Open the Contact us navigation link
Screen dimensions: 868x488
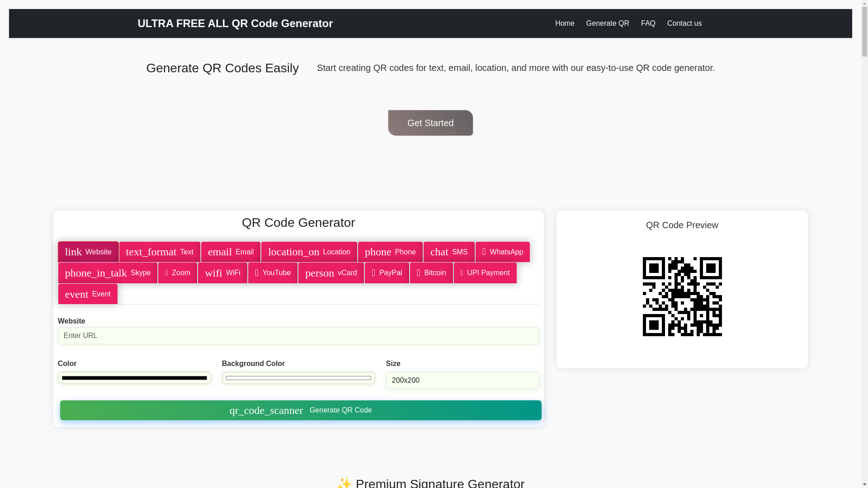[x=684, y=23]
